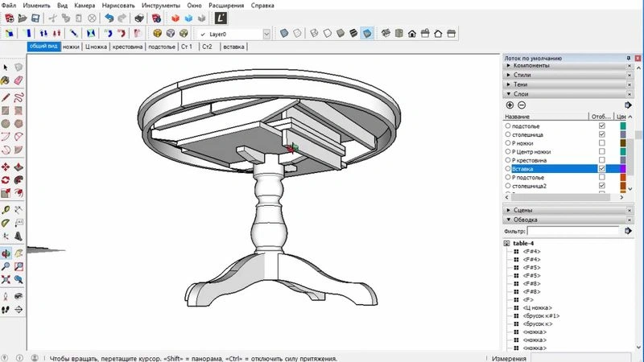Choose the Rotate tool

(6, 180)
